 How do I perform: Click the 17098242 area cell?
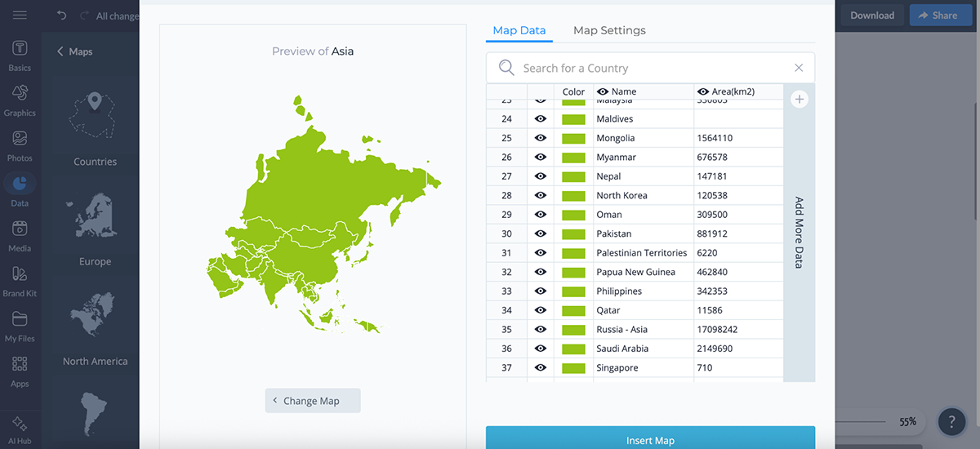click(738, 329)
